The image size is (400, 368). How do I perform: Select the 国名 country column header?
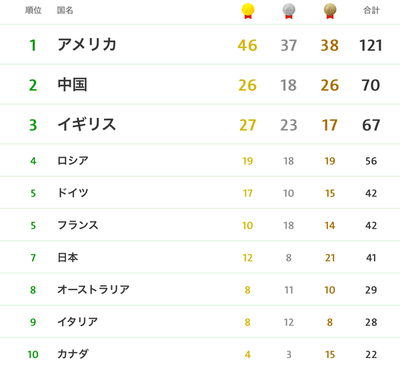(65, 10)
